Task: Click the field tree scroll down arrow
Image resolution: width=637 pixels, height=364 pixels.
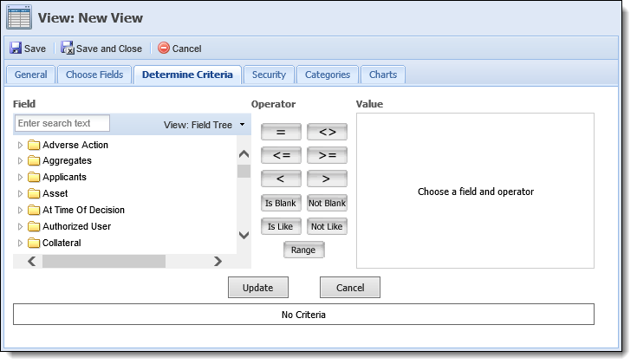Action: [244, 235]
